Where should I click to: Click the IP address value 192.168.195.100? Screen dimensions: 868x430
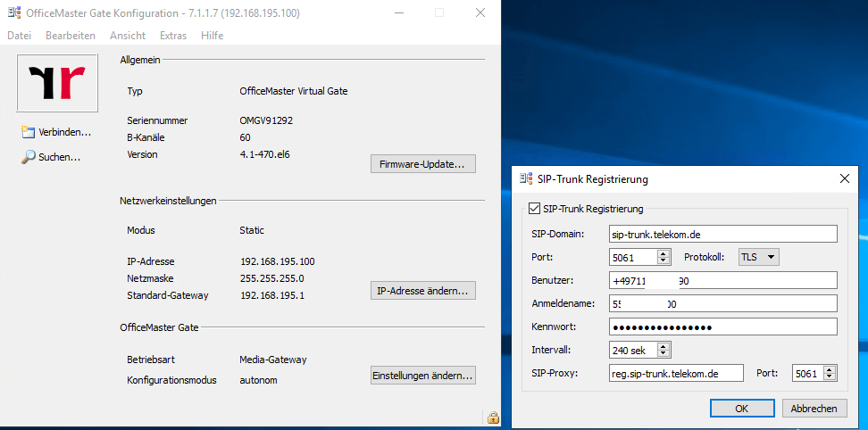[278, 261]
